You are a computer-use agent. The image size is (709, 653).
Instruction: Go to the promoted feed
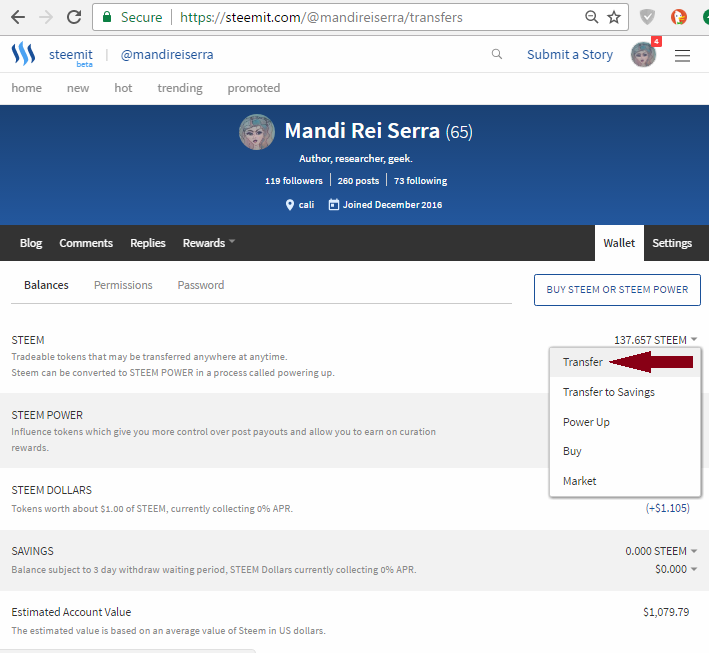254,88
